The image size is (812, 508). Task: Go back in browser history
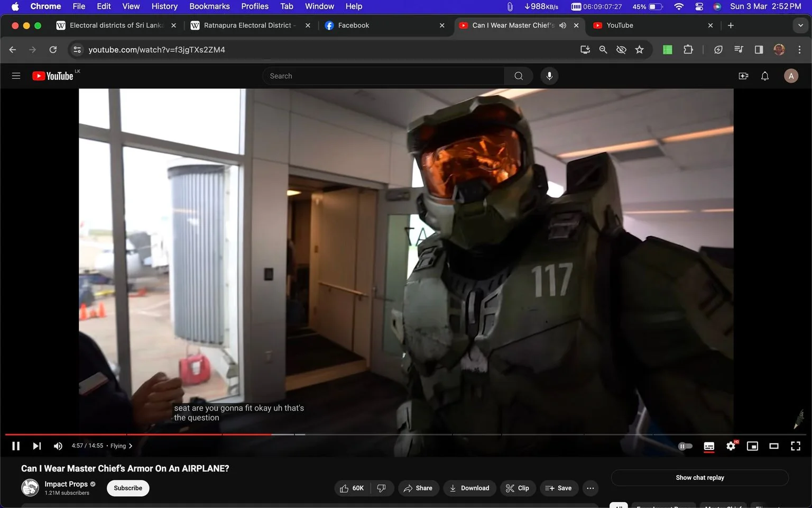13,49
